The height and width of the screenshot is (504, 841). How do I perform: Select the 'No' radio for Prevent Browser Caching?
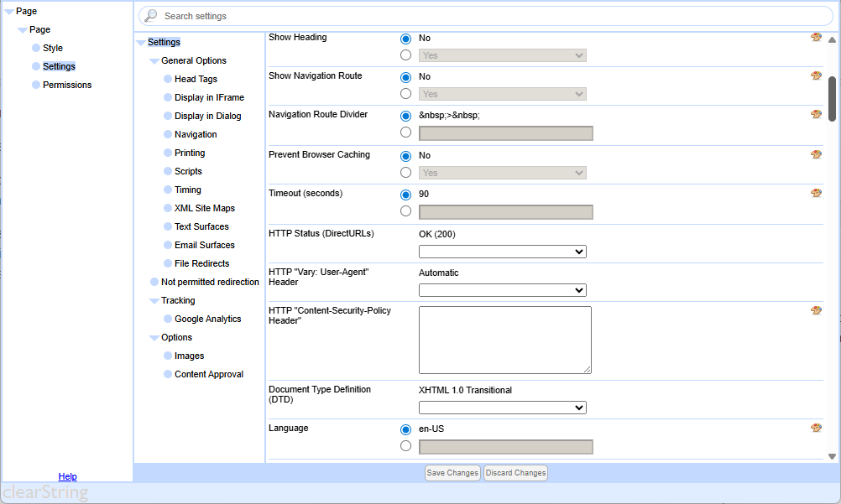(406, 156)
